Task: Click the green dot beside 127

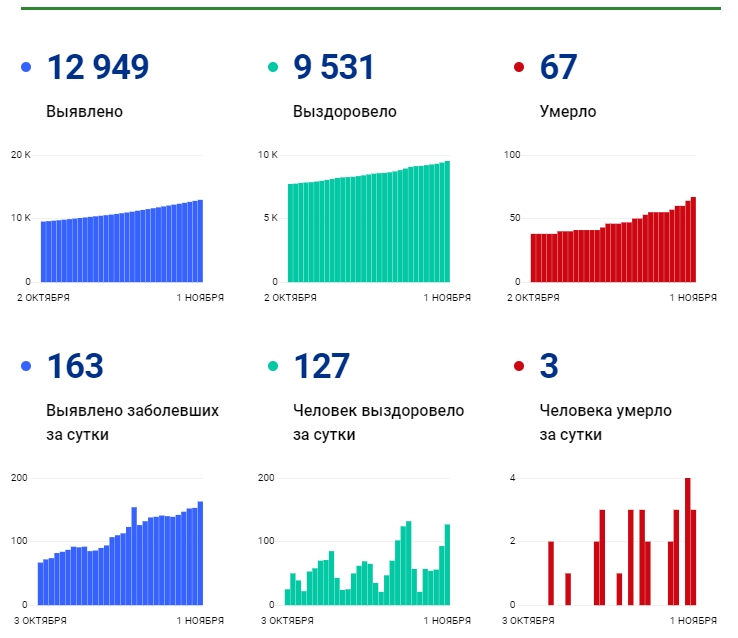Action: (x=273, y=366)
